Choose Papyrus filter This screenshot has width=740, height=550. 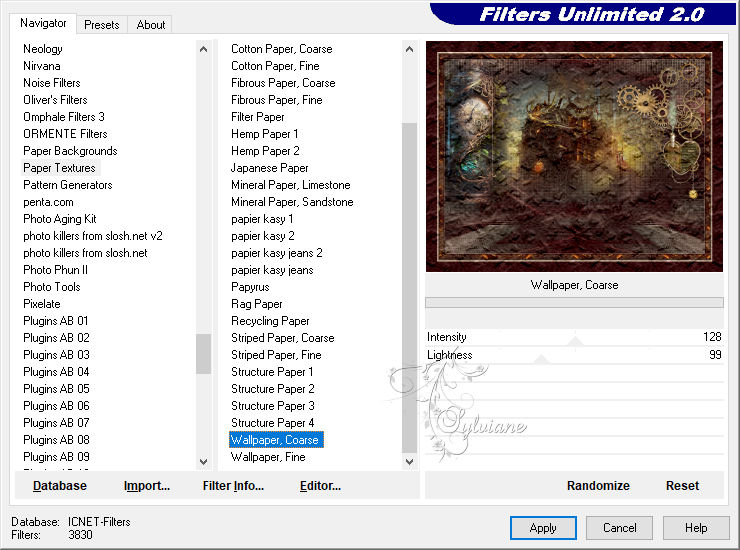(x=250, y=287)
